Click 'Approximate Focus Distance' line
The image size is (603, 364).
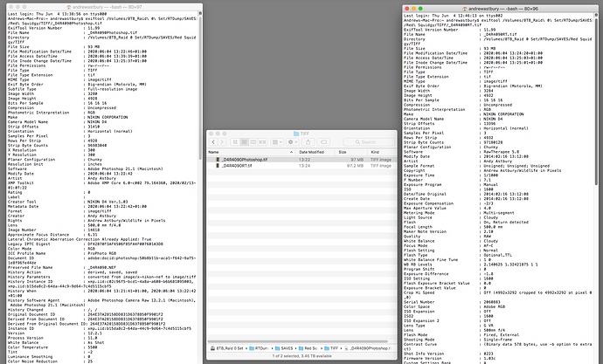pos(52,235)
